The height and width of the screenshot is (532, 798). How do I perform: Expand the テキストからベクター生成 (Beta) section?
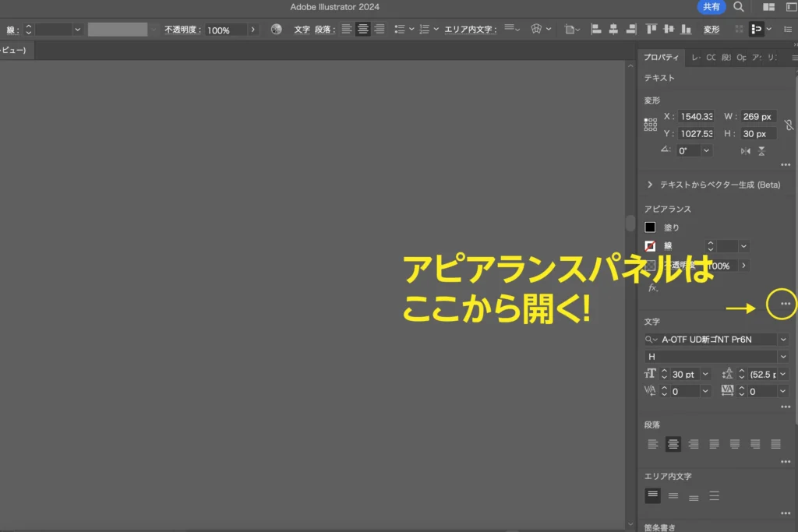[x=650, y=185]
